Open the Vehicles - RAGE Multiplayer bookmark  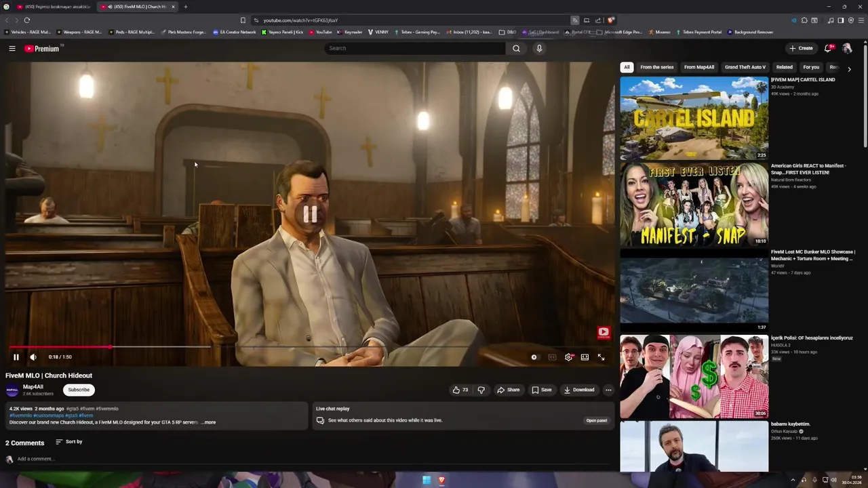[28, 32]
